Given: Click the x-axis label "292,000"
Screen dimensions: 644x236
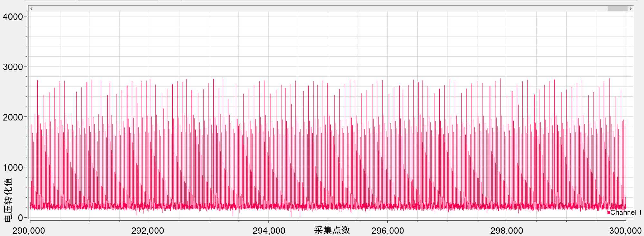Looking at the screenshot, I should pos(148,231).
